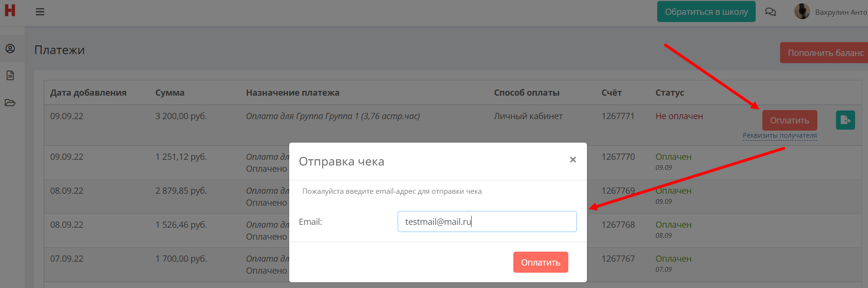The width and height of the screenshot is (868, 288).
Task: Click the user avatar photo
Action: 802,11
